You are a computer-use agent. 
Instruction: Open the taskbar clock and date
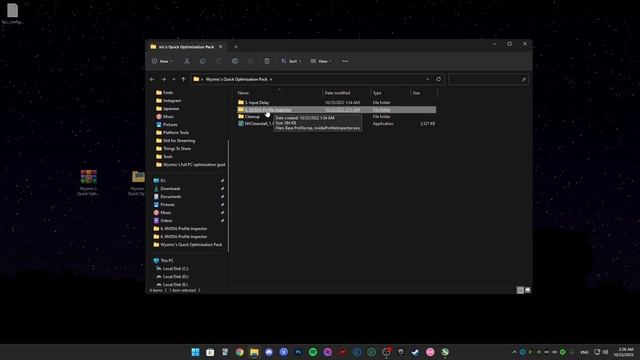(624, 352)
